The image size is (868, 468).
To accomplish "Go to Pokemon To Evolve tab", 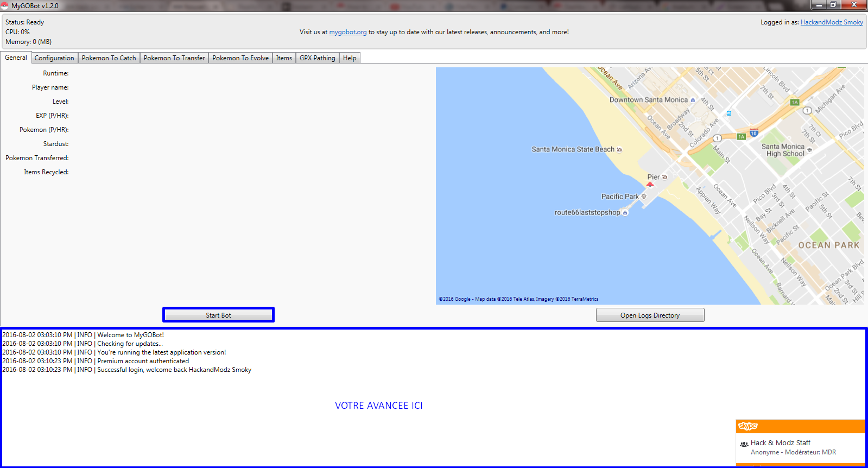I will (x=240, y=58).
